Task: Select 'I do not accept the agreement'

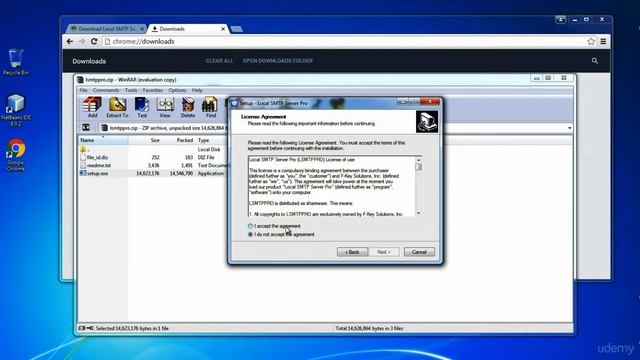Action: pyautogui.click(x=250, y=234)
